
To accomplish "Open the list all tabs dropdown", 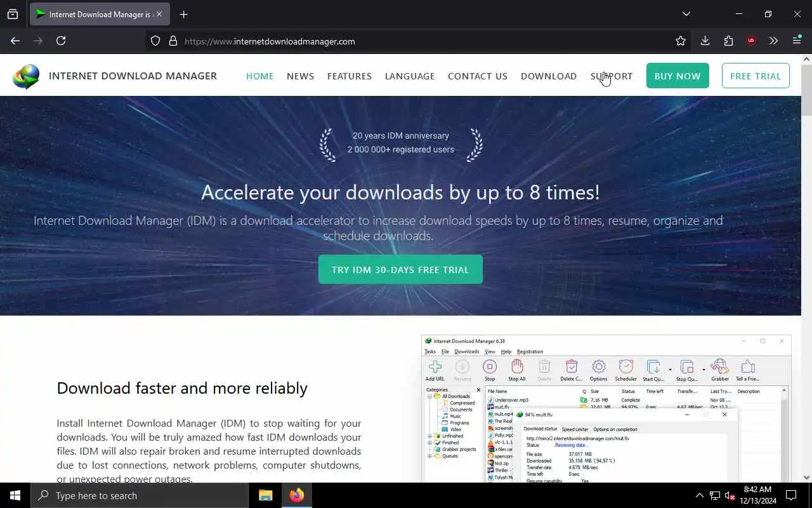I will tap(686, 14).
